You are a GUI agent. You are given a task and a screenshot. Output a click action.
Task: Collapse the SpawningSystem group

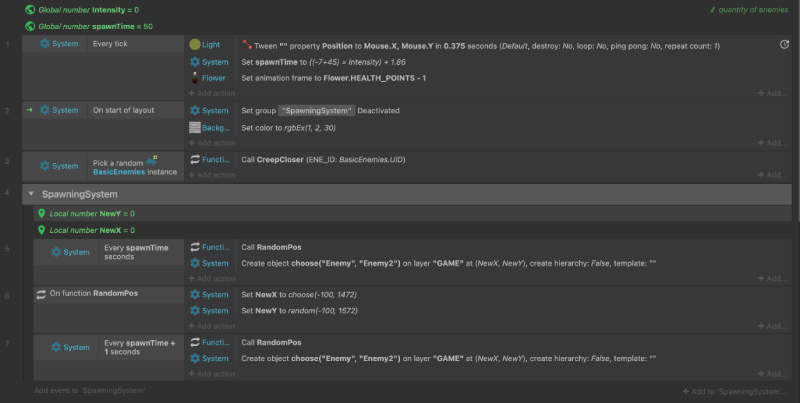pos(32,194)
